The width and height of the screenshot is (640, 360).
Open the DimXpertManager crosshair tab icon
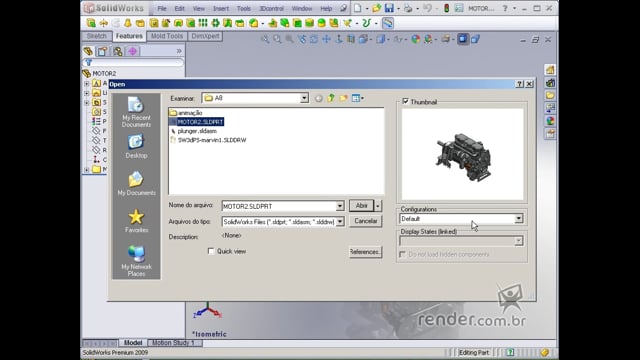[x=132, y=51]
